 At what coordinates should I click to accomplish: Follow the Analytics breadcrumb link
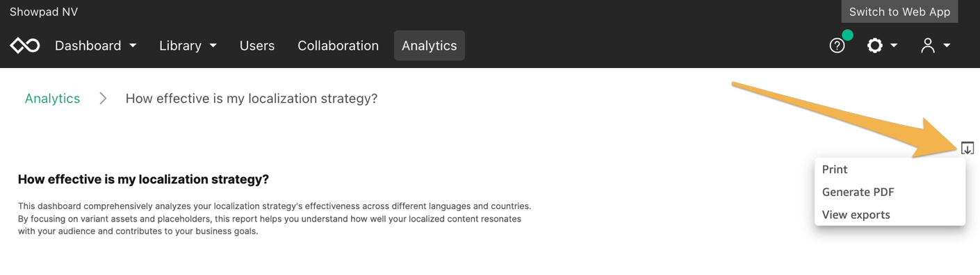pos(52,99)
